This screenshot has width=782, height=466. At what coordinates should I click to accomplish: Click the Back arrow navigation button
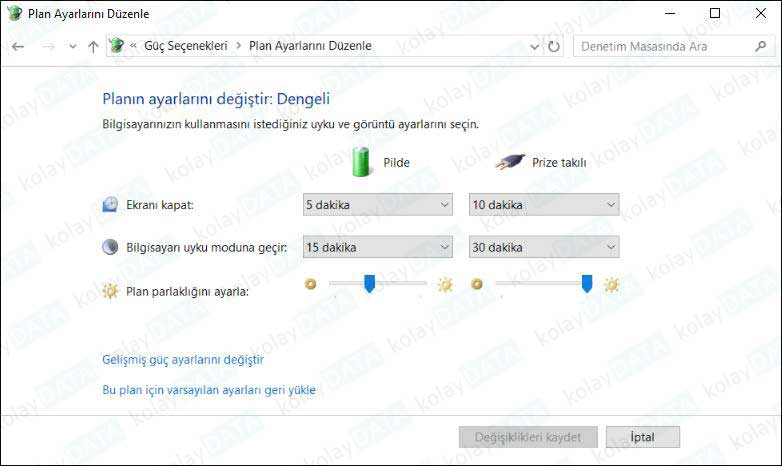pyautogui.click(x=18, y=46)
